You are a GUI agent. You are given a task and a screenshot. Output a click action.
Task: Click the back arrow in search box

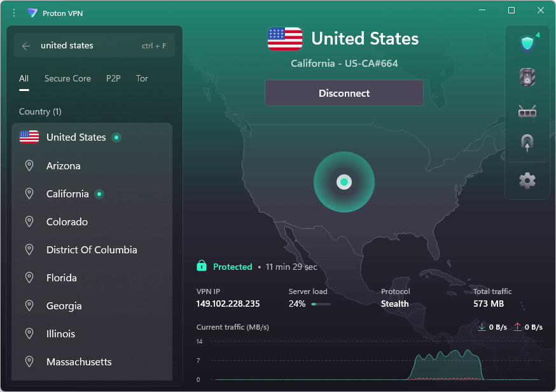click(x=26, y=46)
